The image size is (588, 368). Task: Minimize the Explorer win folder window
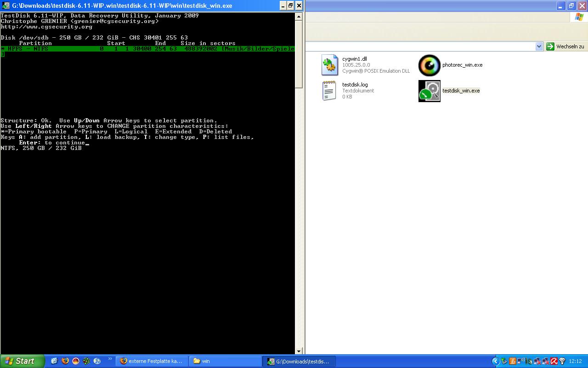point(561,6)
